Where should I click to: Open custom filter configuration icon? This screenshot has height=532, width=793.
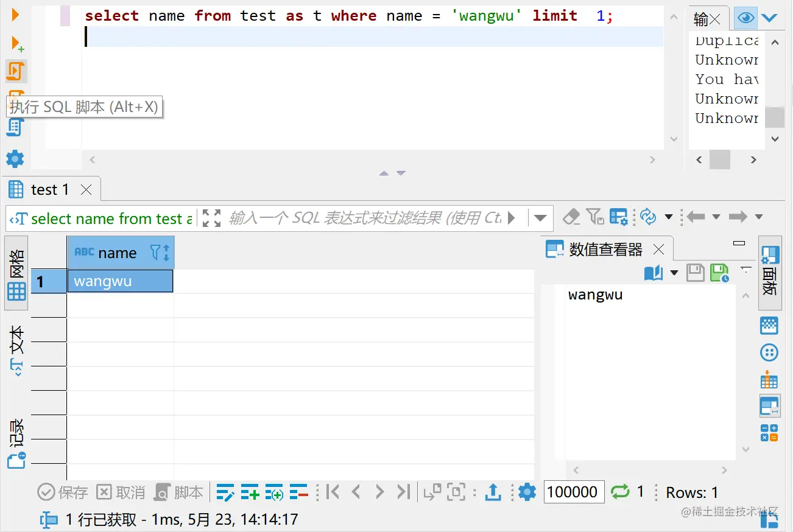point(618,217)
